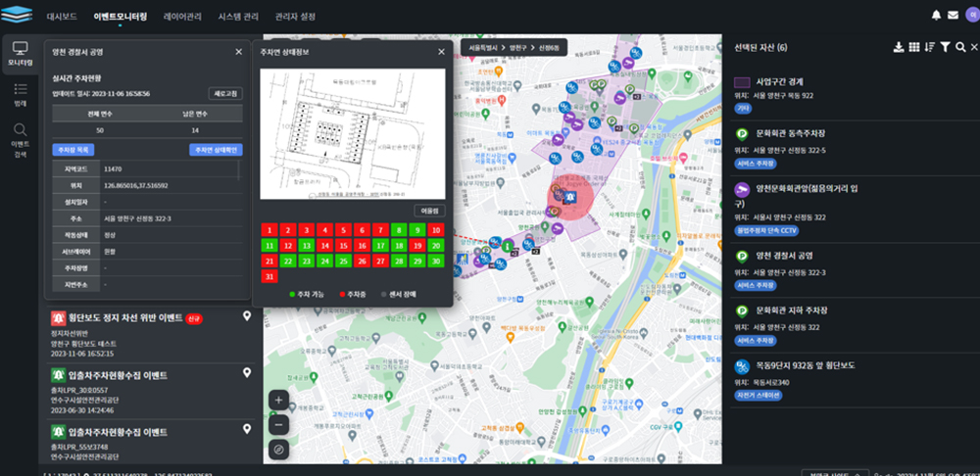
Task: Click the map compass button
Action: (x=278, y=449)
